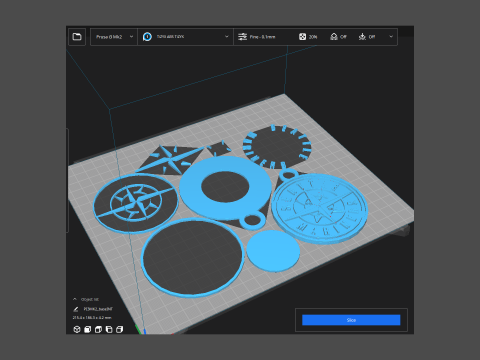Select the left side view cube icon
Screen dimensions: 480x360
pyautogui.click(x=109, y=330)
